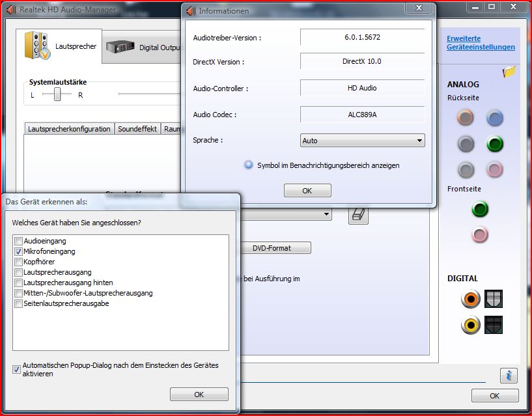The image size is (532, 416).
Task: Click the DirectX Version field
Action: (x=362, y=61)
